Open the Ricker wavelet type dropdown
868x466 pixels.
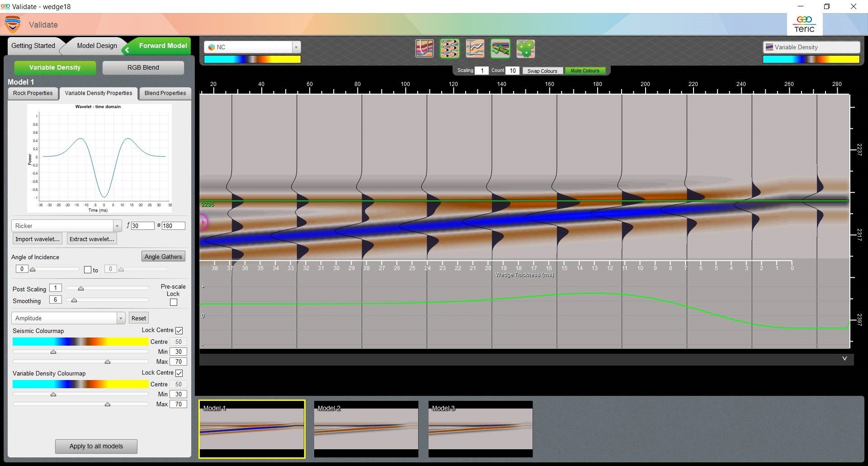(117, 226)
